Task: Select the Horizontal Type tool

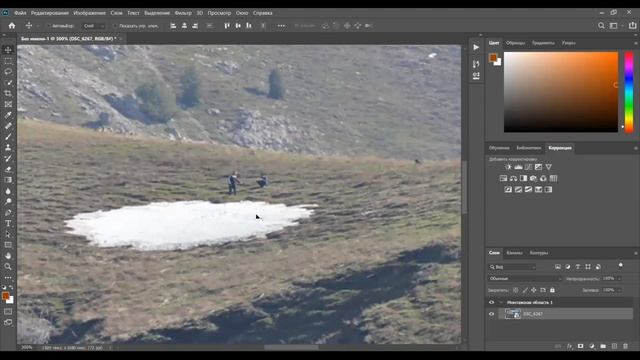Action: click(x=8, y=224)
